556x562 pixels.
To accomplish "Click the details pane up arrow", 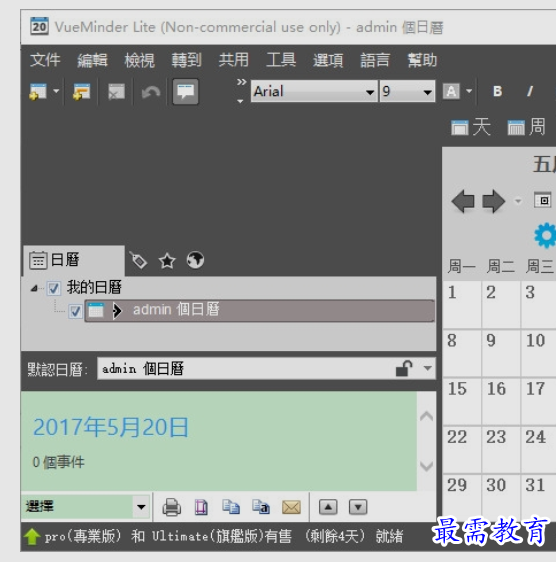I will pos(426,416).
